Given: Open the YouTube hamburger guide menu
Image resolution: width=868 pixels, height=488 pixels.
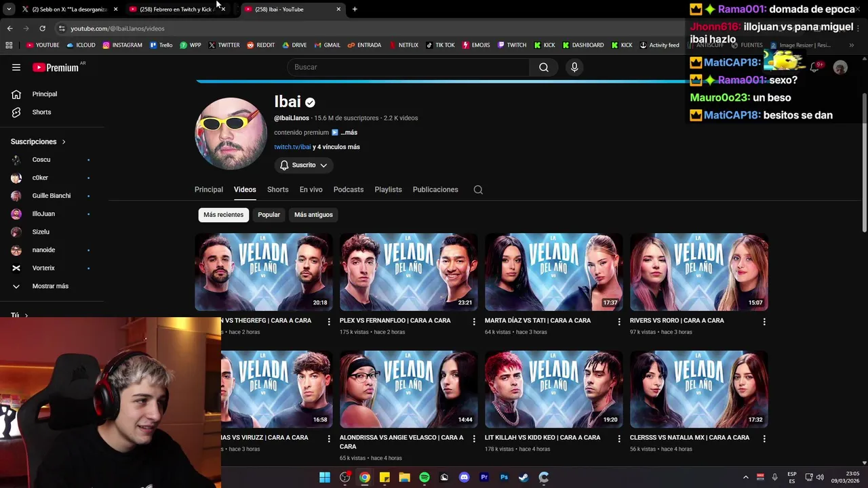Looking at the screenshot, I should [16, 67].
